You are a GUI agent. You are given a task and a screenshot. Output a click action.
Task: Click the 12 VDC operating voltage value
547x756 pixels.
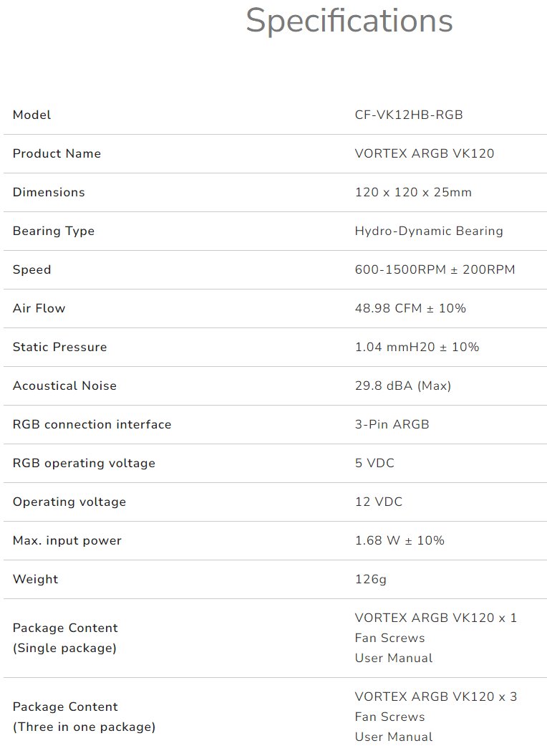(379, 502)
